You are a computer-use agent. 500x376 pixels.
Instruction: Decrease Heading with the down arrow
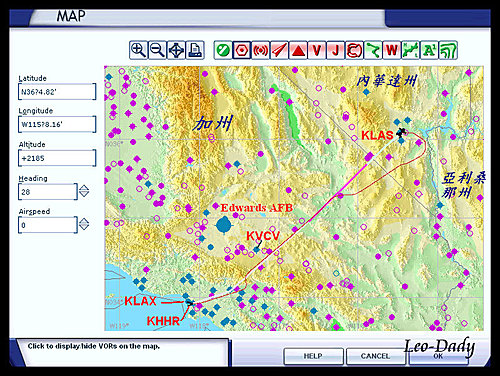[84, 195]
